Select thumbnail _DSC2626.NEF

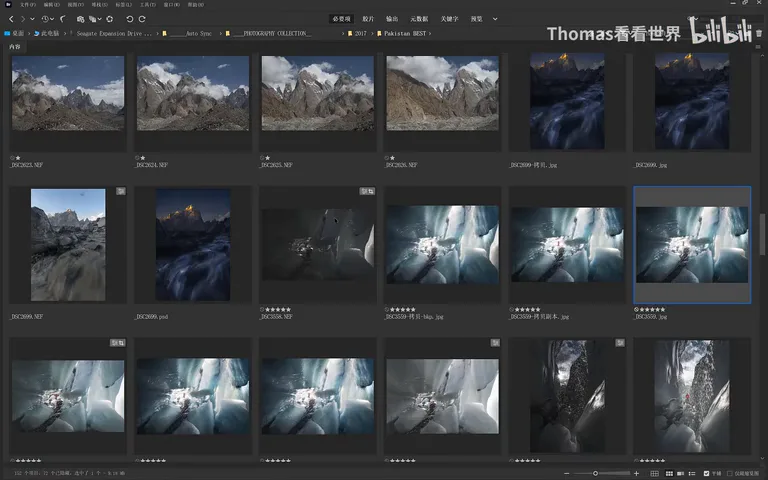[x=443, y=93]
